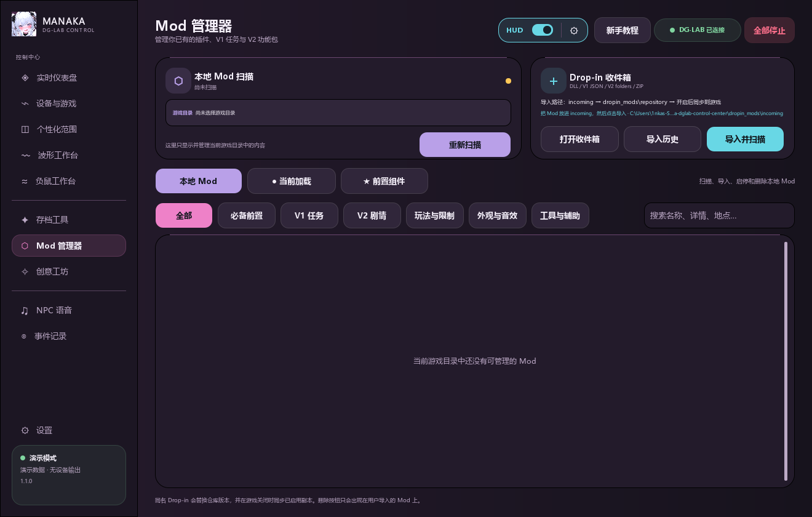Image resolution: width=812 pixels, height=517 pixels.
Task: Filter by 工具与辅助
Action: point(560,215)
